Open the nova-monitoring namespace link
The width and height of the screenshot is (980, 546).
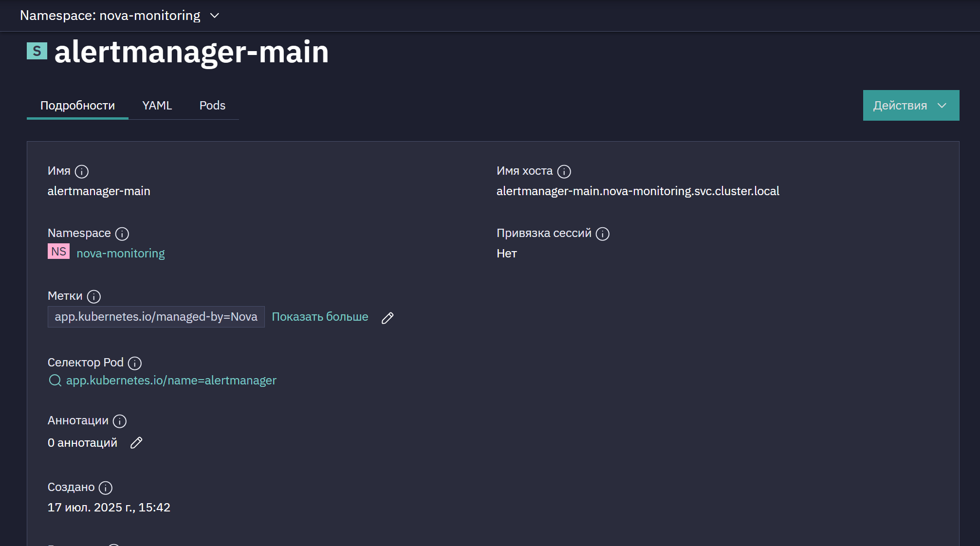coord(121,254)
